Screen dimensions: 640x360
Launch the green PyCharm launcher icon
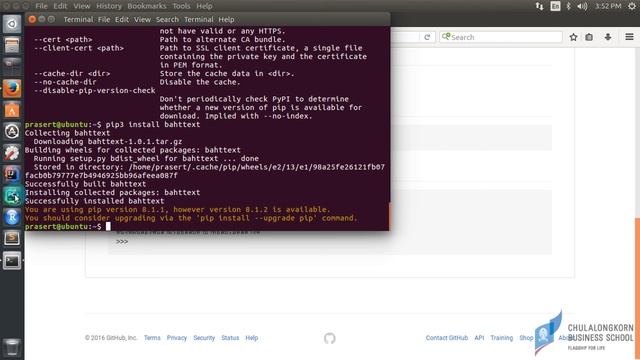(x=12, y=196)
